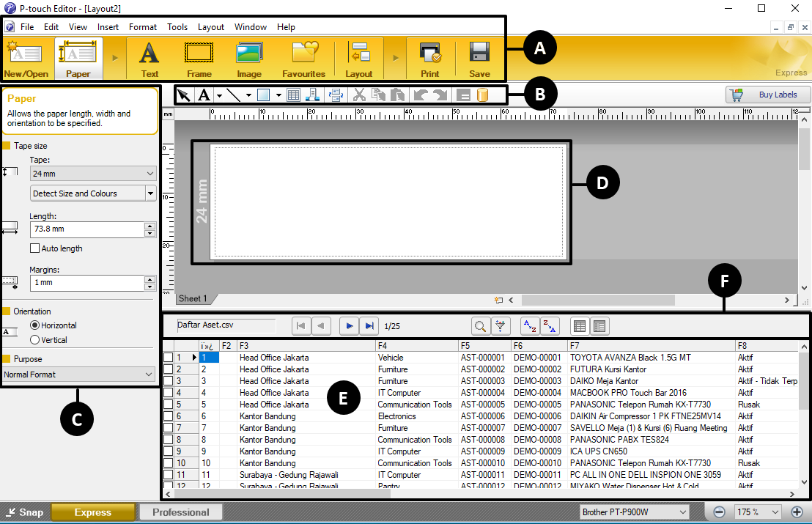The height and width of the screenshot is (524, 812).
Task: Expand the Purpose Normal Format dropdown
Action: click(x=78, y=374)
